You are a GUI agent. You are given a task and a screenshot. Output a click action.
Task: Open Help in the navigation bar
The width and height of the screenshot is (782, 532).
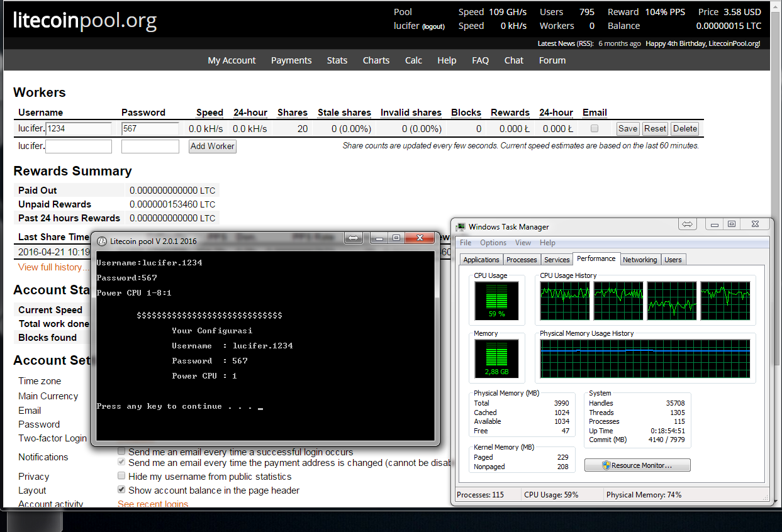click(447, 60)
